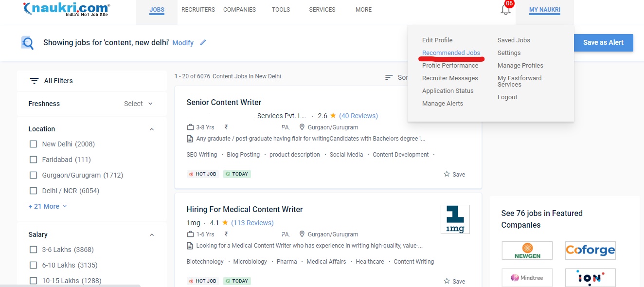Click rating star beside 4.1

point(225,222)
